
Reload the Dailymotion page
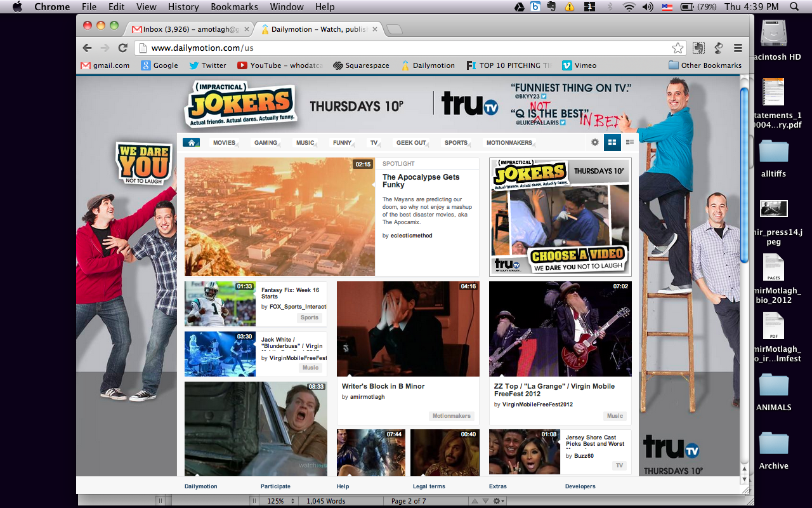(123, 48)
